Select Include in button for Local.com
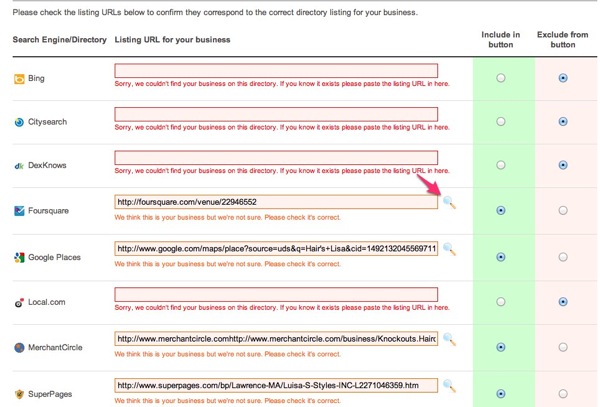Screen dimensions: 600x407 click(501, 302)
